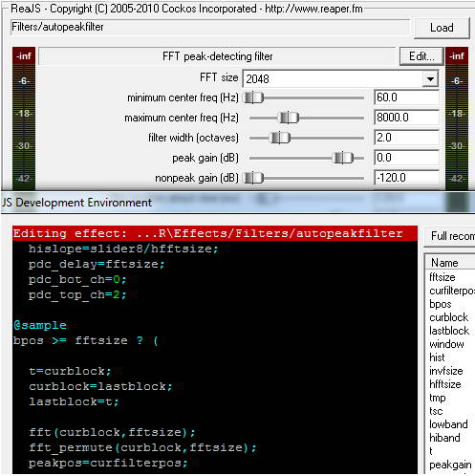
Task: Click the peak gain slider handle
Action: (x=343, y=158)
